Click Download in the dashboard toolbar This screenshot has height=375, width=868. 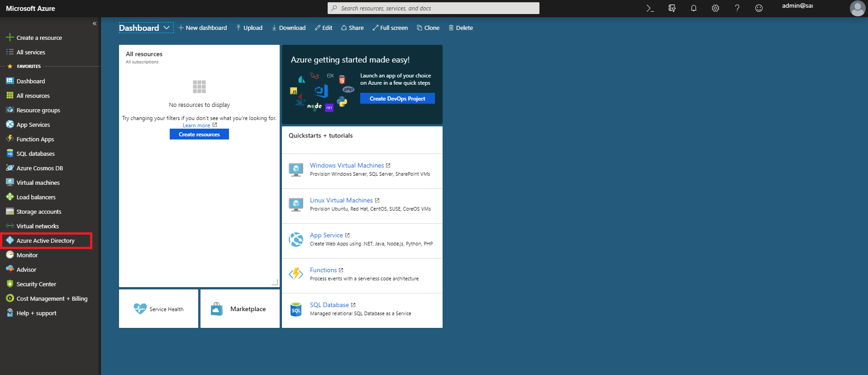(x=289, y=28)
